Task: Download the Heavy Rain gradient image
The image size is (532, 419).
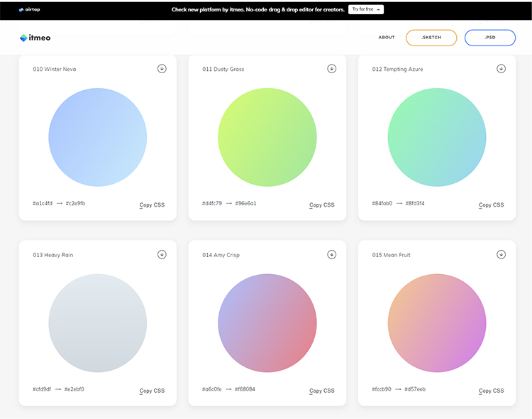Action: [162, 254]
